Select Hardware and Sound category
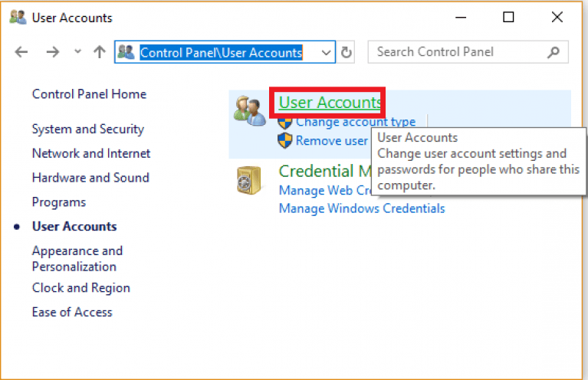Viewport: 588px width, 380px height. [x=90, y=178]
